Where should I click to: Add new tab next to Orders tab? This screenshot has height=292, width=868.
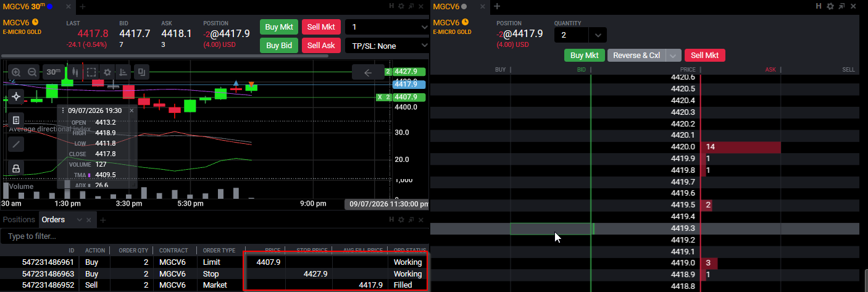[x=103, y=220]
